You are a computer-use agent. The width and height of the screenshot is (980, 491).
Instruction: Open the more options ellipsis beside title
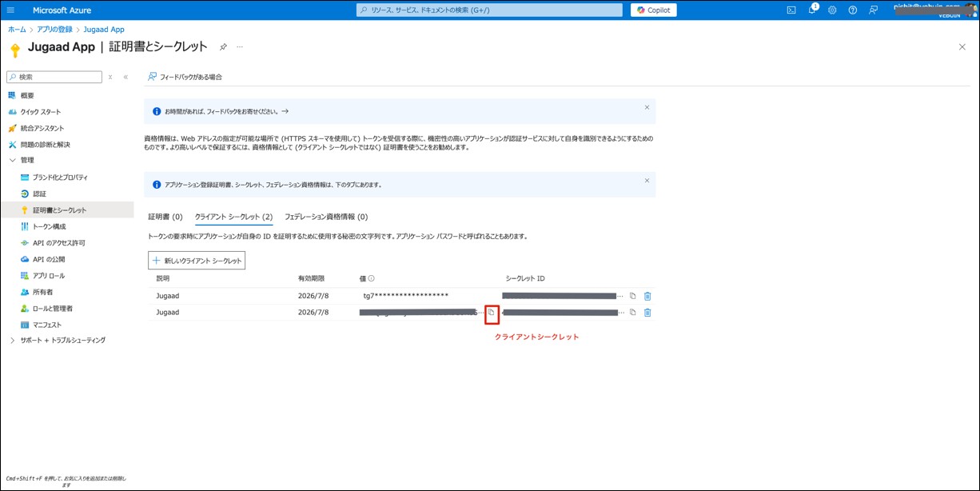click(239, 47)
